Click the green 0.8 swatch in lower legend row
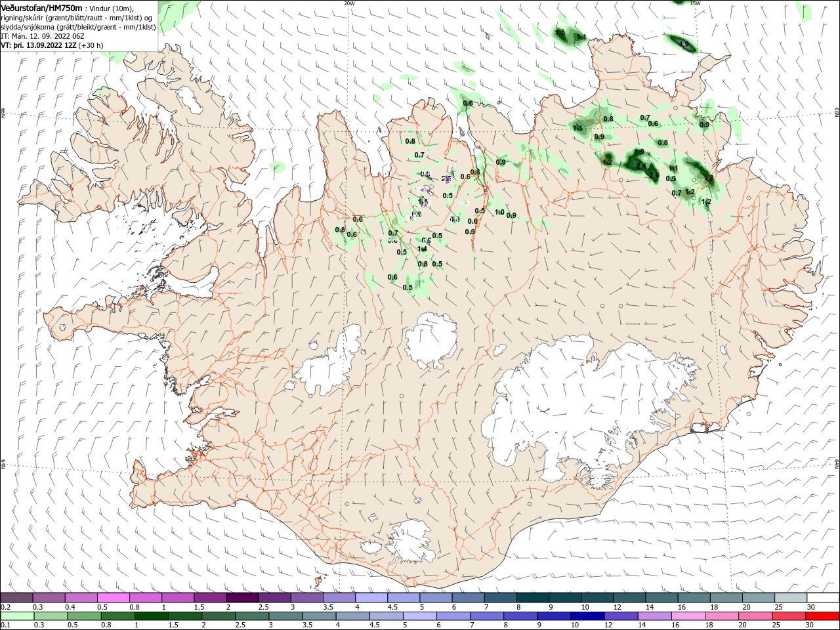The height and width of the screenshot is (630, 840). 118,616
